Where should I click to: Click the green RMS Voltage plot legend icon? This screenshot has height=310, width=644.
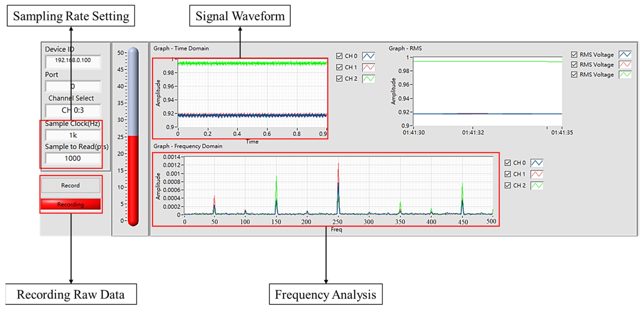625,75
